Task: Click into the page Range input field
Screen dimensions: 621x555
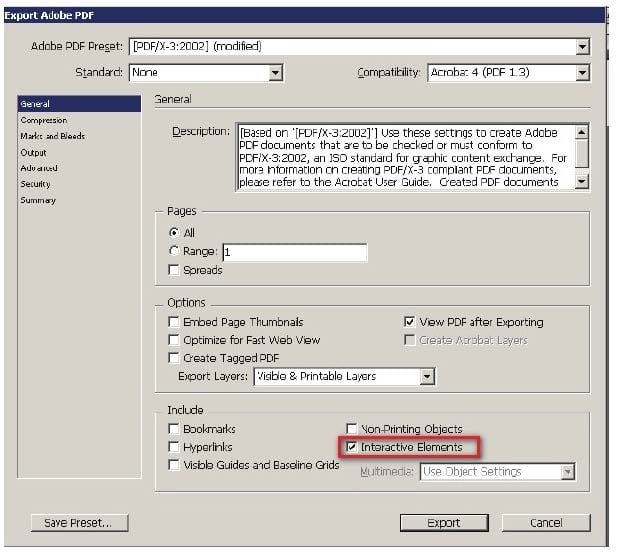Action: [294, 252]
